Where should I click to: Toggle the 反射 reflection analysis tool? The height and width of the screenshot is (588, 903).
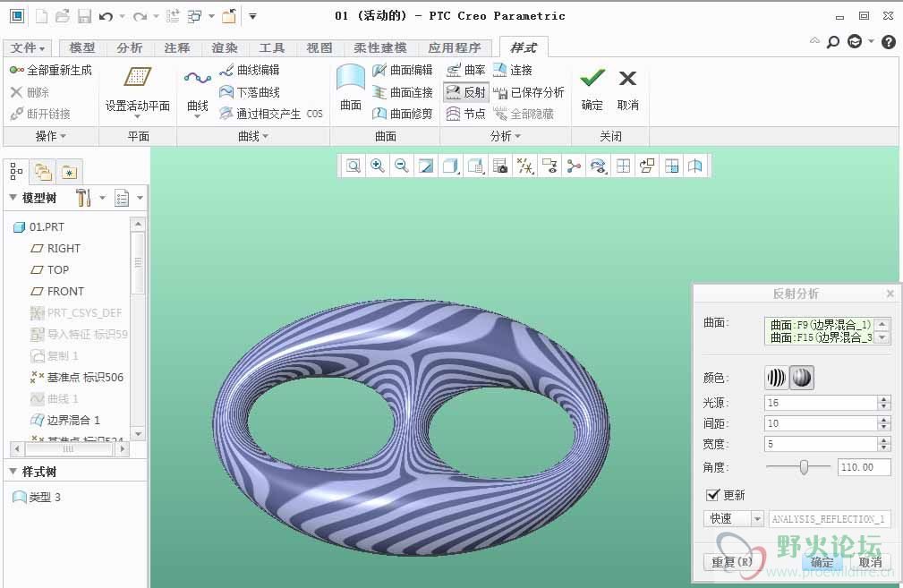click(x=466, y=92)
